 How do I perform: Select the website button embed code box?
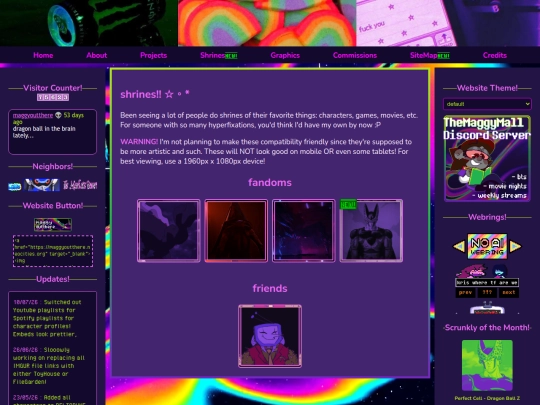[x=53, y=251]
